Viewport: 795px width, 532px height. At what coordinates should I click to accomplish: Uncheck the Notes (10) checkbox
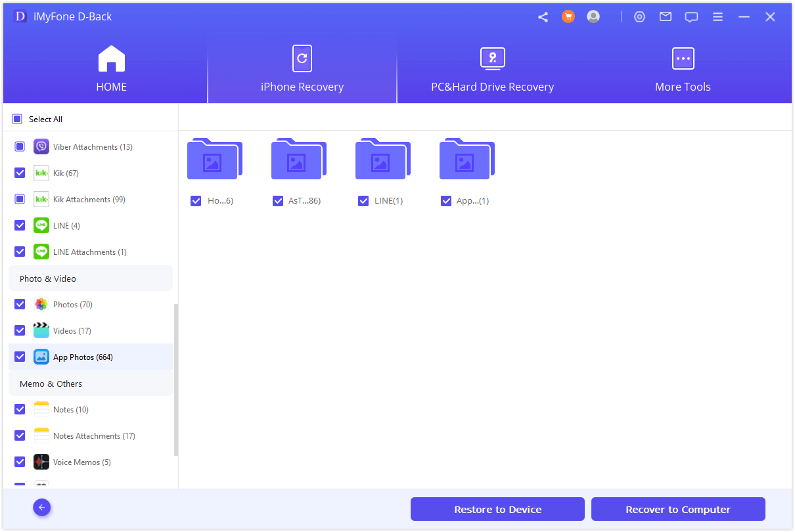click(x=20, y=409)
